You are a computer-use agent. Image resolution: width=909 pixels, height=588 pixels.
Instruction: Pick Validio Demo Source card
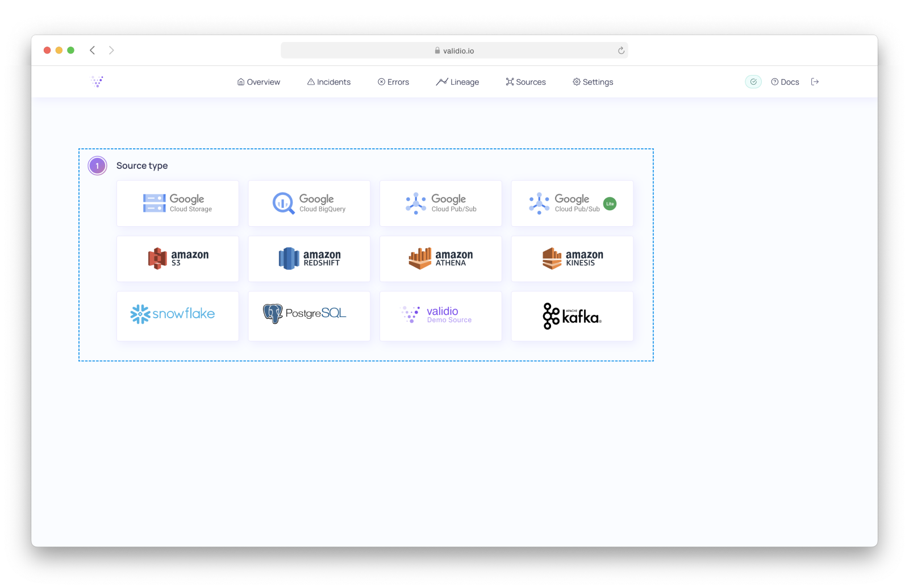441,316
